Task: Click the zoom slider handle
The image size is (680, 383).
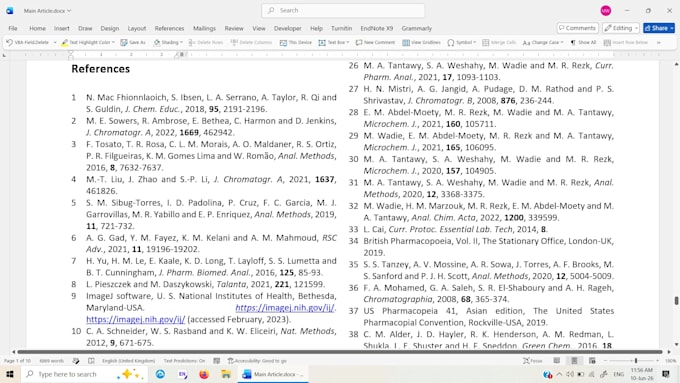Action: [636, 361]
